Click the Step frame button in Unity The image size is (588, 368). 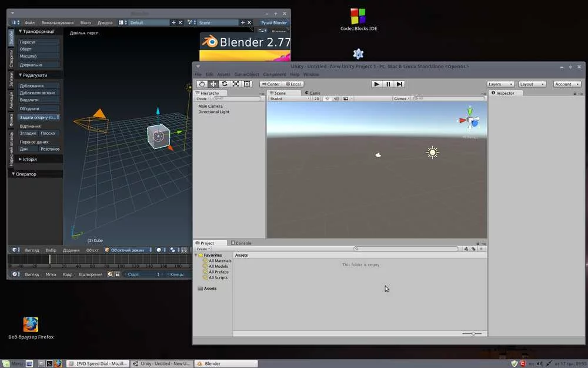(400, 84)
